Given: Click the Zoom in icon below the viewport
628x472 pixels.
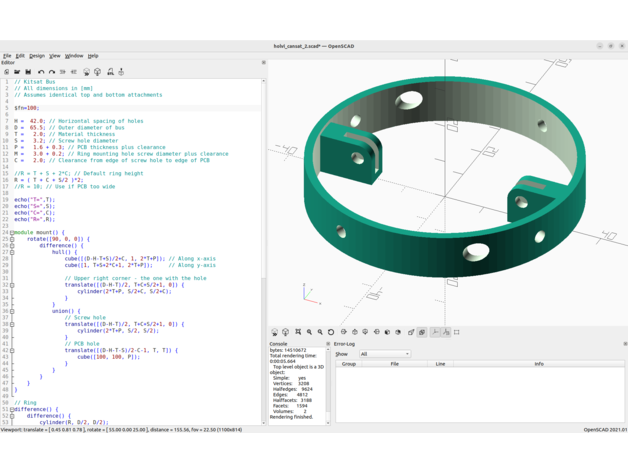Looking at the screenshot, I should coord(309,332).
